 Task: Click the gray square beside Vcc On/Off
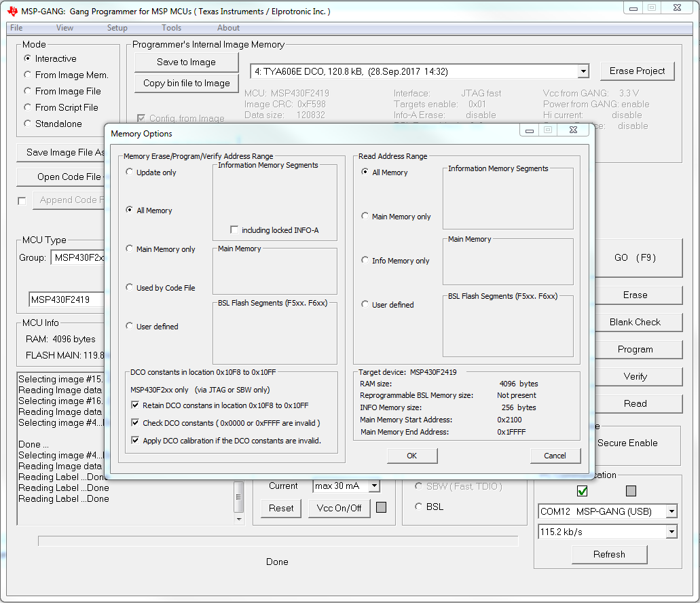[381, 507]
